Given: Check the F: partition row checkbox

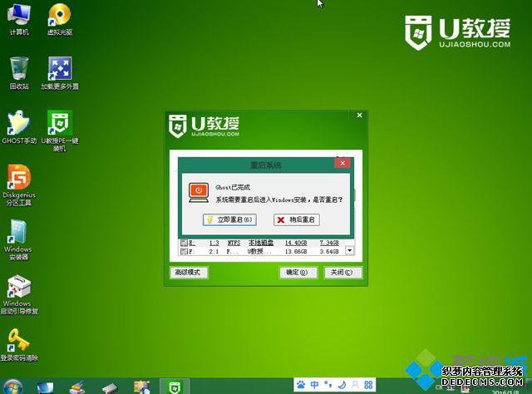Looking at the screenshot, I should [185, 252].
